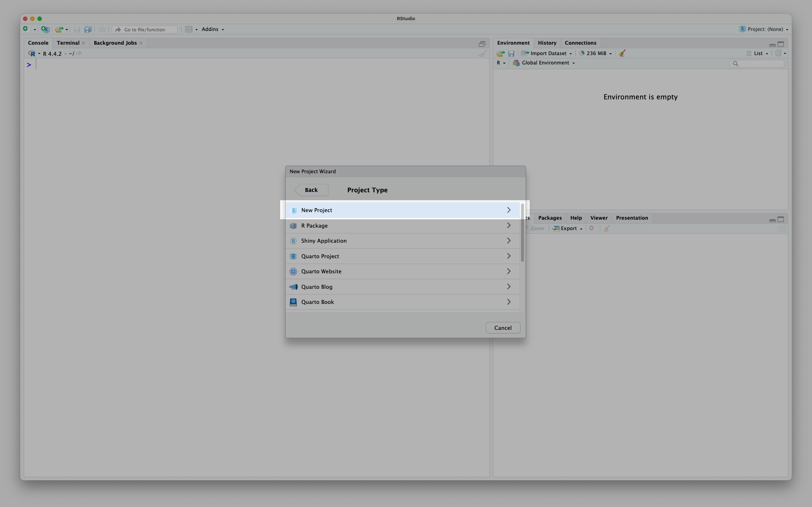Viewport: 812px width, 507px height.
Task: Click the Quarto Book icon in wizard list
Action: pyautogui.click(x=293, y=302)
